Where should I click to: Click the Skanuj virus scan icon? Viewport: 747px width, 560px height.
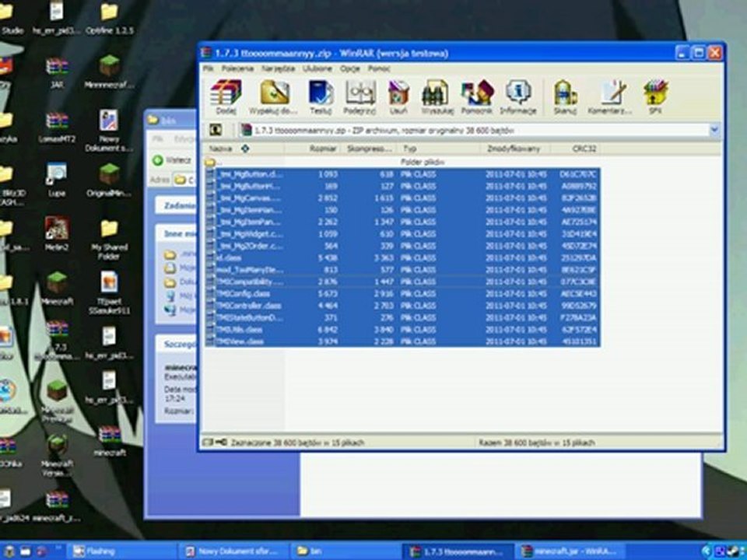565,97
